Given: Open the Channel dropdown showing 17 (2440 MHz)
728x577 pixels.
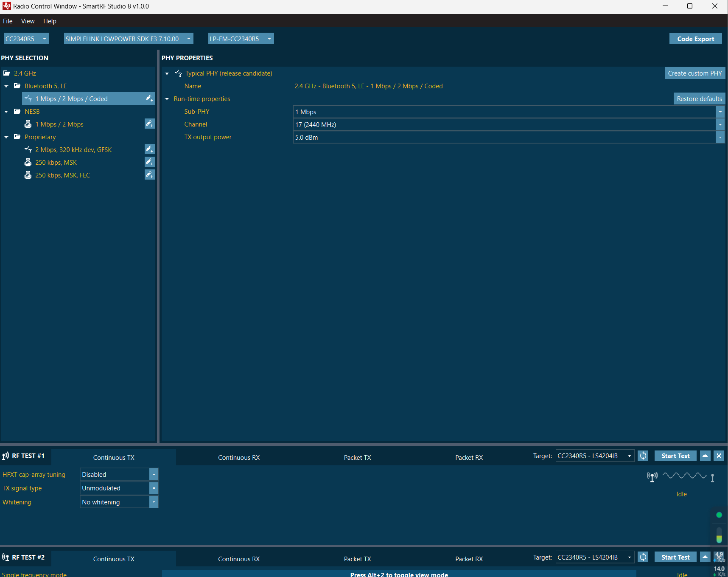Looking at the screenshot, I should (x=509, y=125).
